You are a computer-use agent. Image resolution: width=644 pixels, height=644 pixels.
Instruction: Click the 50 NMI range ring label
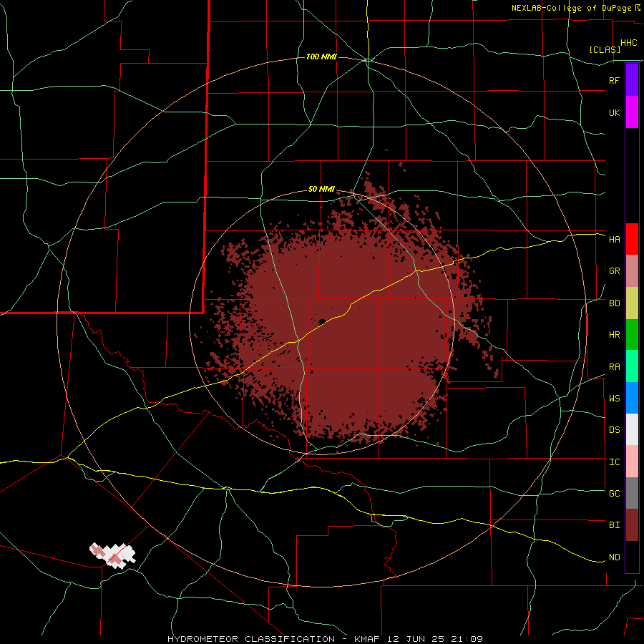[x=321, y=190]
